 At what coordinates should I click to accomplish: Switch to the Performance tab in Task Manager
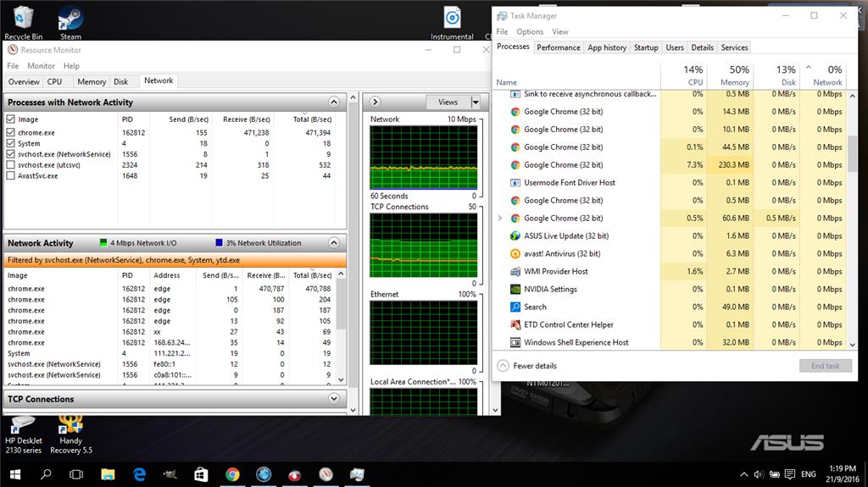pyautogui.click(x=559, y=47)
